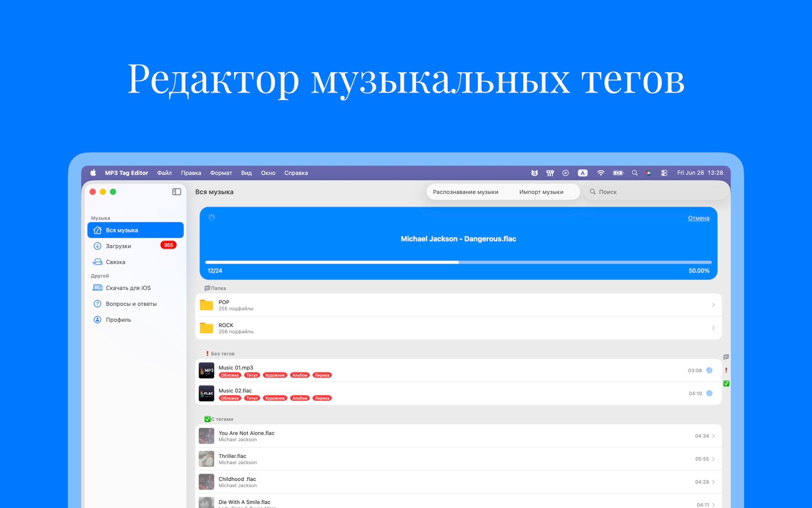Click the Распознавание музыки button
Image resolution: width=812 pixels, height=508 pixels.
click(466, 192)
